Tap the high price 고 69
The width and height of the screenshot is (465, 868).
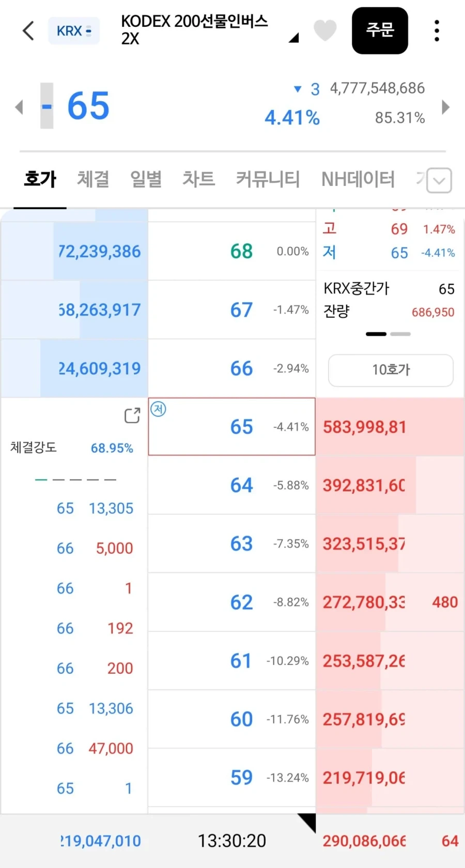click(x=389, y=229)
